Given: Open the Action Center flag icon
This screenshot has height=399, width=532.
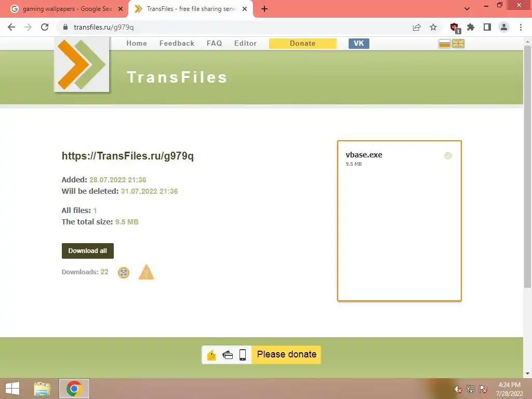Looking at the screenshot, I should tap(483, 389).
